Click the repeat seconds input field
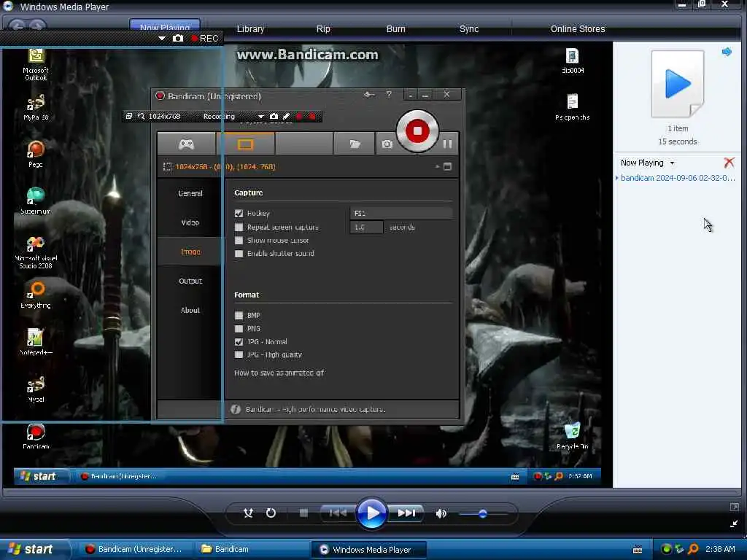Screen dimensions: 747x560 366,227
